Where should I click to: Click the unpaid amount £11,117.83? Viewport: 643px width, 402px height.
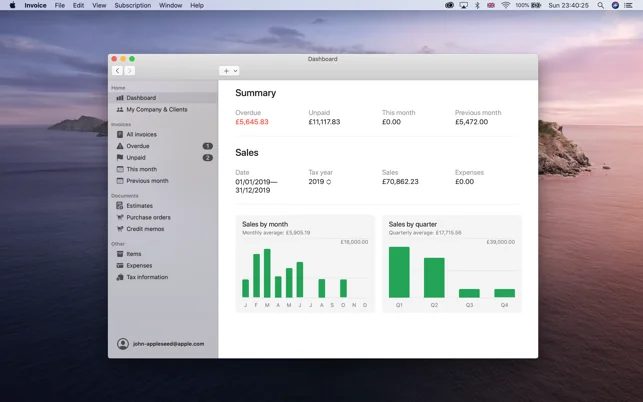[x=324, y=122]
